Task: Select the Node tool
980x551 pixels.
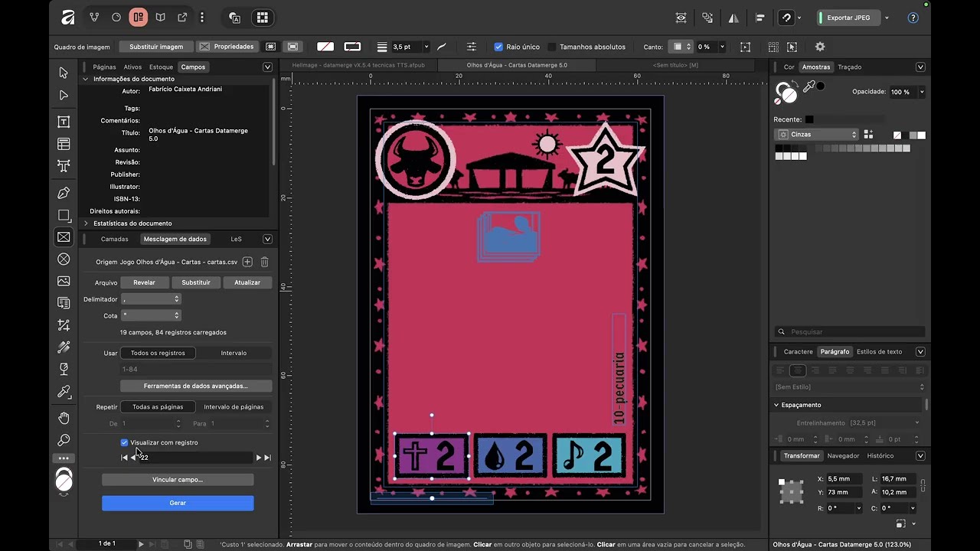Action: (x=64, y=96)
